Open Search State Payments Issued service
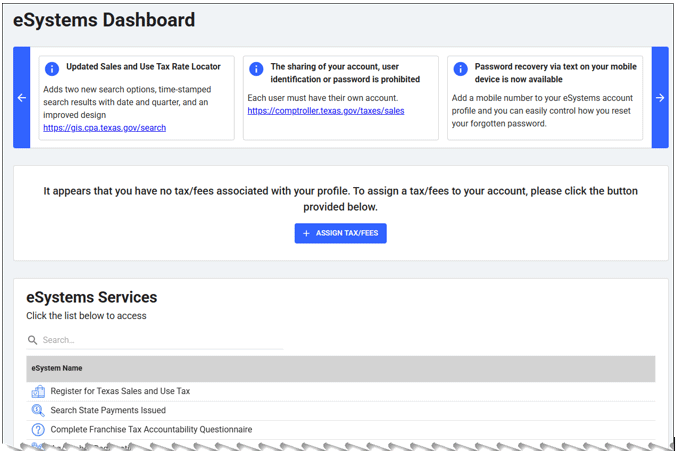 pyautogui.click(x=108, y=410)
